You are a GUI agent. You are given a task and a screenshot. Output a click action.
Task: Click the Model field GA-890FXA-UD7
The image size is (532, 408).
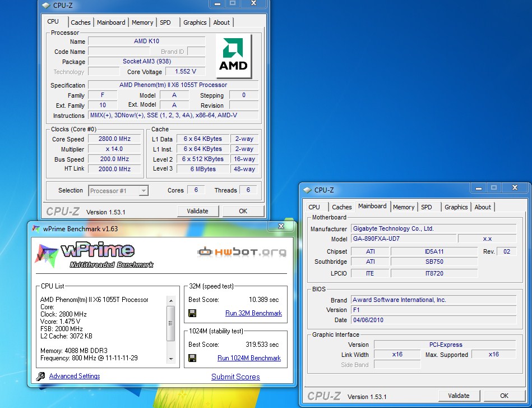click(404, 239)
